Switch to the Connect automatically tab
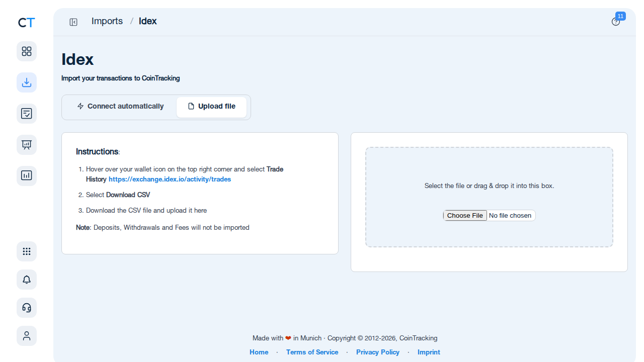644x362 pixels. 120,107
